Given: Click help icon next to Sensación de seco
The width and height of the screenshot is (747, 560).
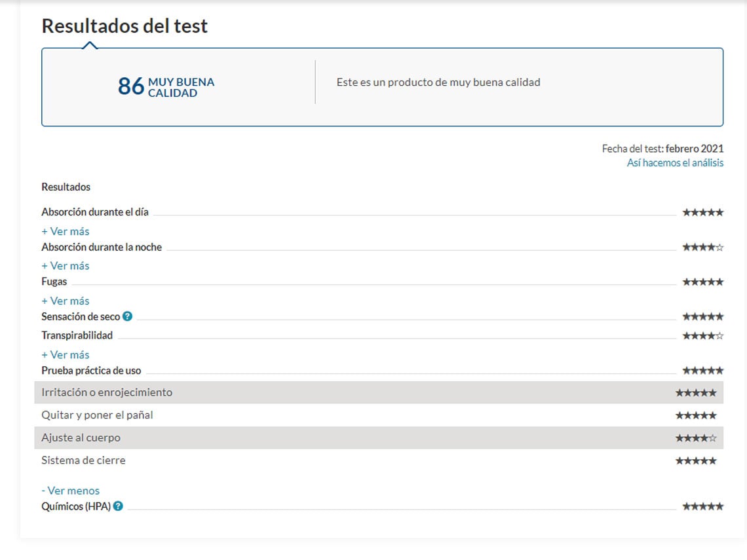Looking at the screenshot, I should tap(127, 316).
